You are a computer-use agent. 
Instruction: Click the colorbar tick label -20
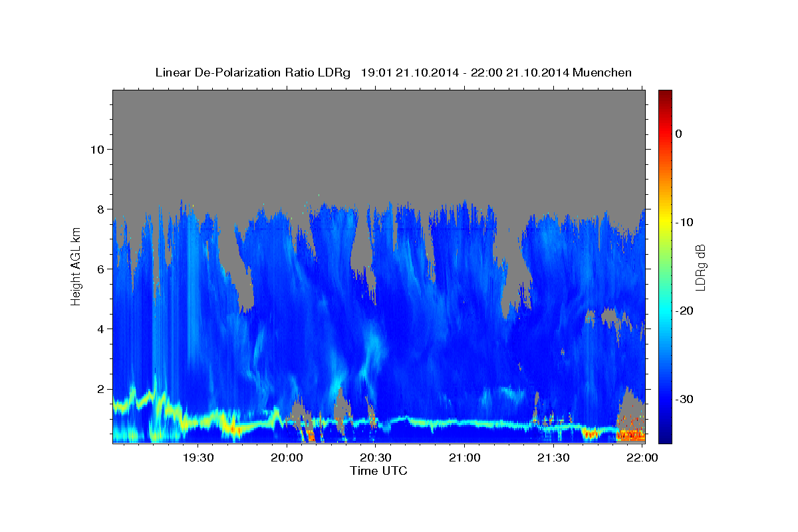(684, 311)
